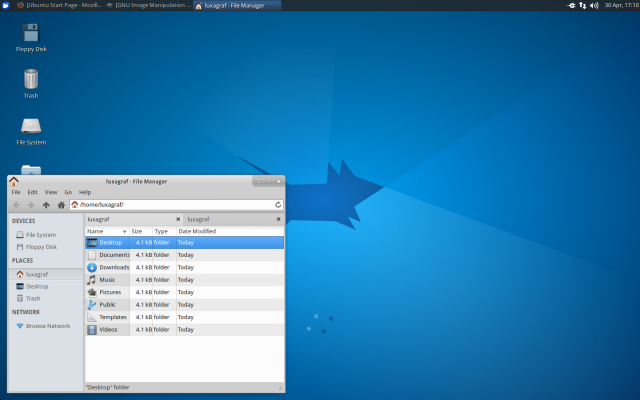The width and height of the screenshot is (640, 400).
Task: Click the File Manager title bar home icon
Action: click(14, 181)
